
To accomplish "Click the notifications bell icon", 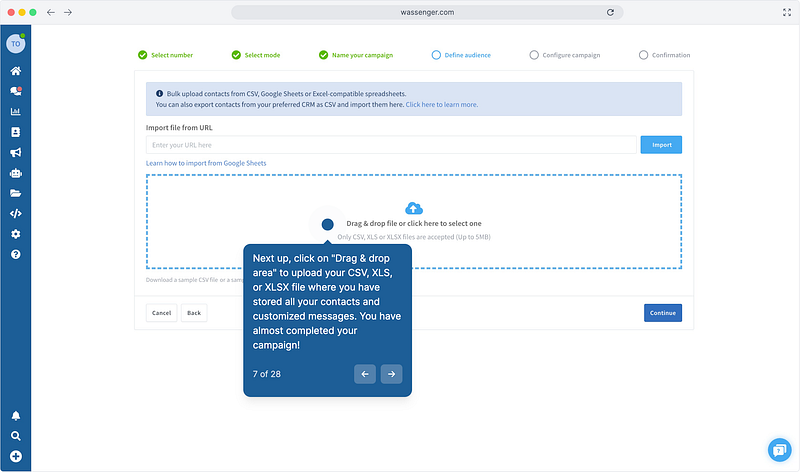I will click(x=15, y=416).
